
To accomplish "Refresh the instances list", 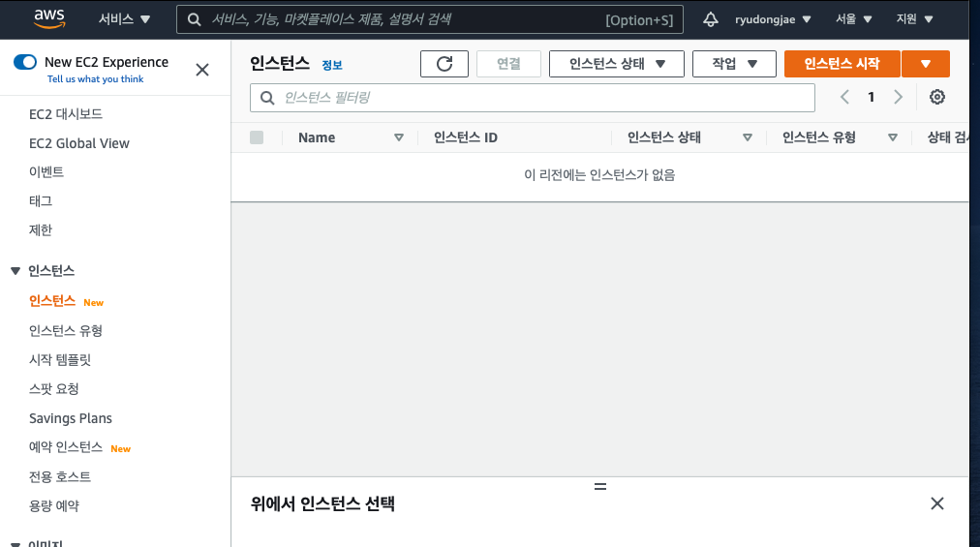I will (444, 64).
